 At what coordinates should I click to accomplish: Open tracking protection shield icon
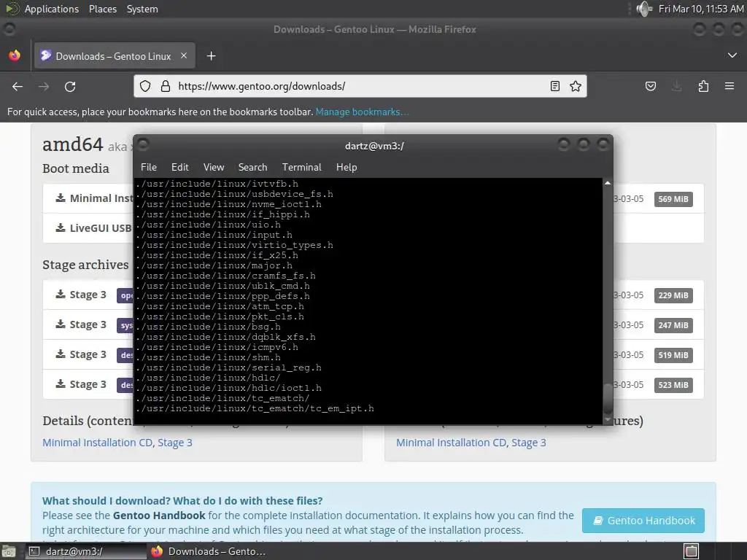click(145, 86)
